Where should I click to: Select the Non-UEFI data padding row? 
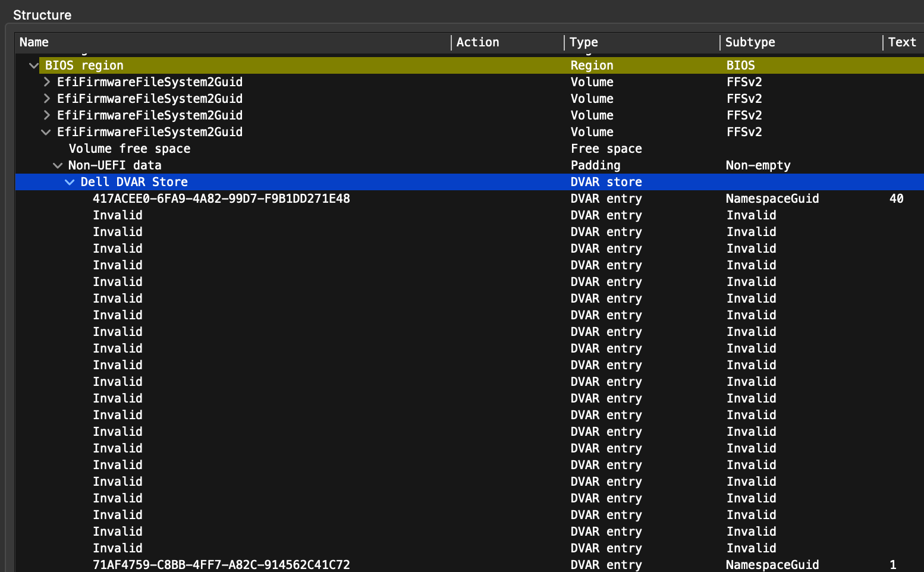pos(115,165)
